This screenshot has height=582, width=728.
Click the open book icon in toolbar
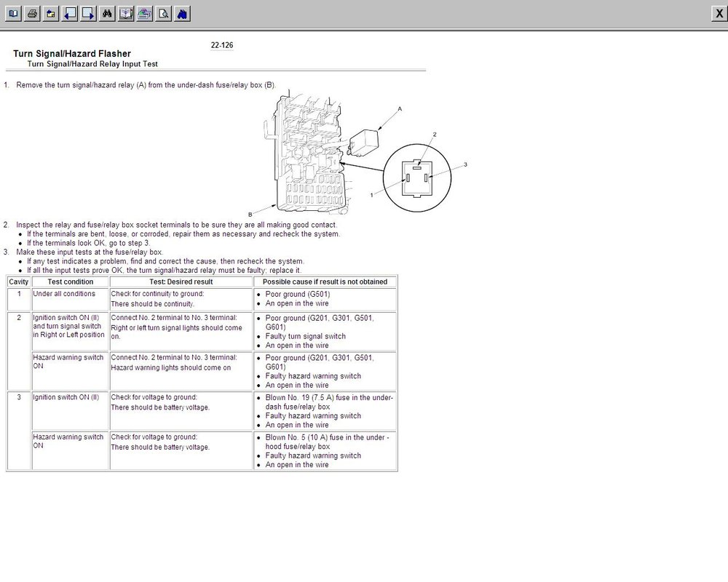(13, 14)
